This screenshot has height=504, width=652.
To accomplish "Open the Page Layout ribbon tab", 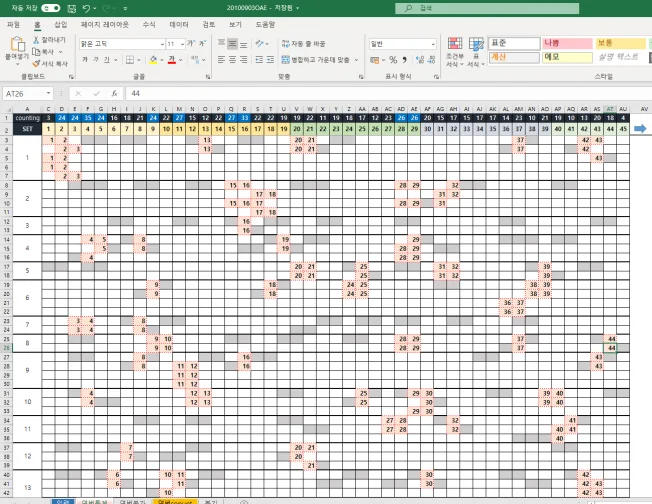I will pos(104,25).
